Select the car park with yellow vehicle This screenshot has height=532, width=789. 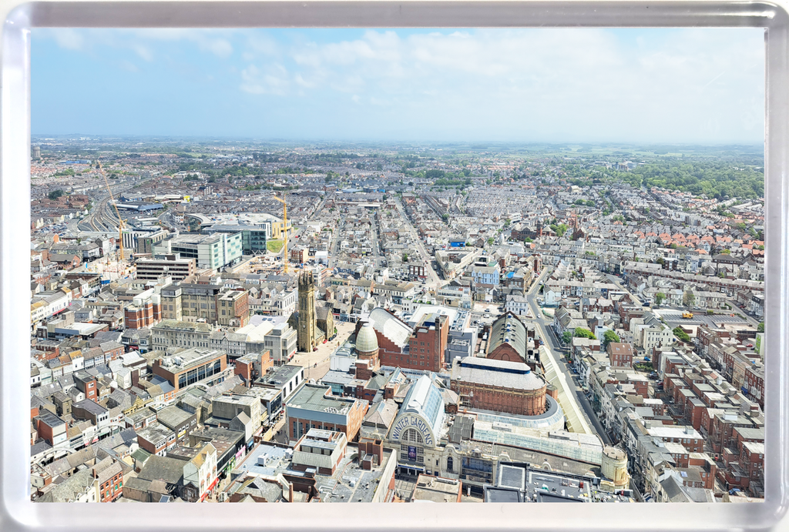pos(702,318)
